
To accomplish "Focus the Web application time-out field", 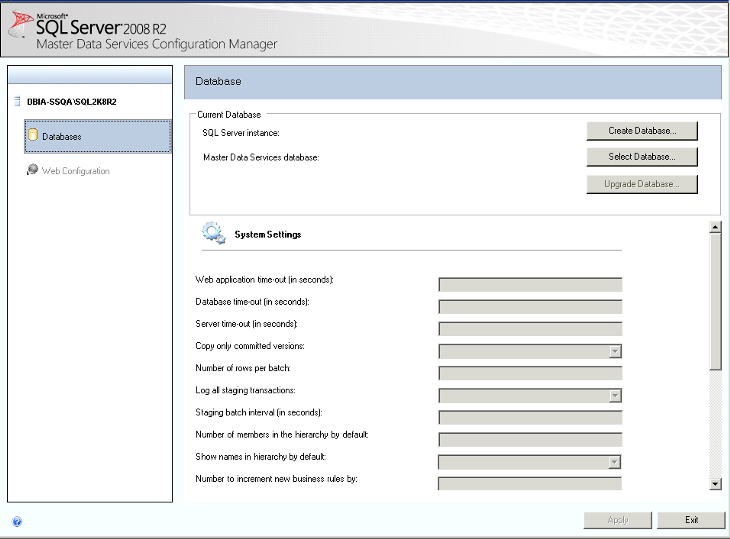I will coord(530,285).
